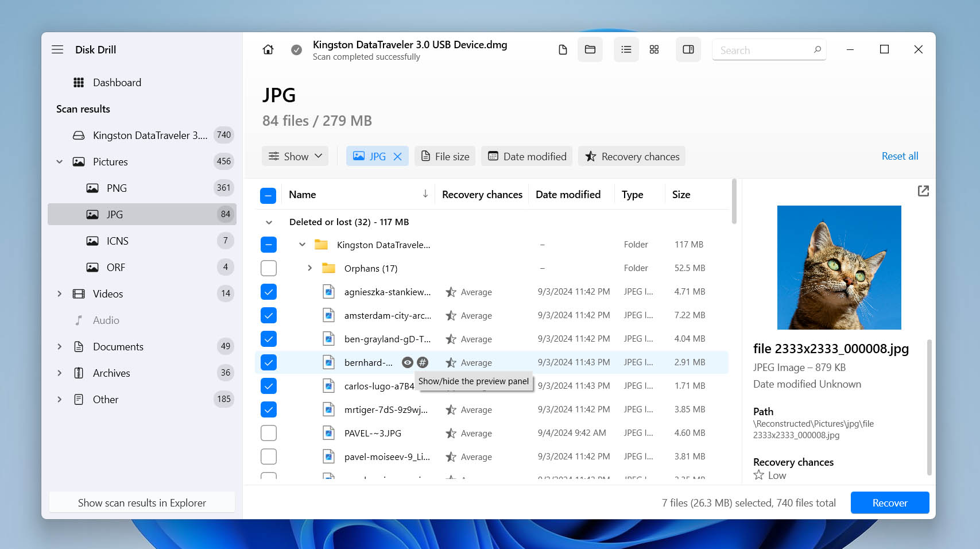Select ORF category in sidebar
This screenshot has width=980, height=549.
[x=142, y=268]
